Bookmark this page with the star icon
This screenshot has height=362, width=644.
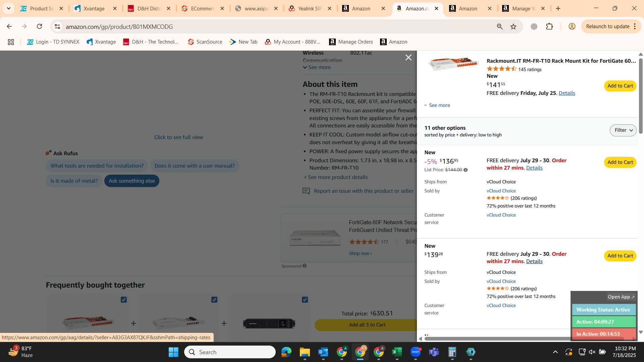(513, 26)
